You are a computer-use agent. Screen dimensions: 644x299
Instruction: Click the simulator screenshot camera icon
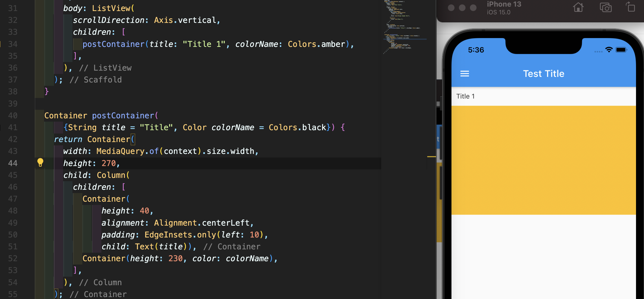coord(605,7)
